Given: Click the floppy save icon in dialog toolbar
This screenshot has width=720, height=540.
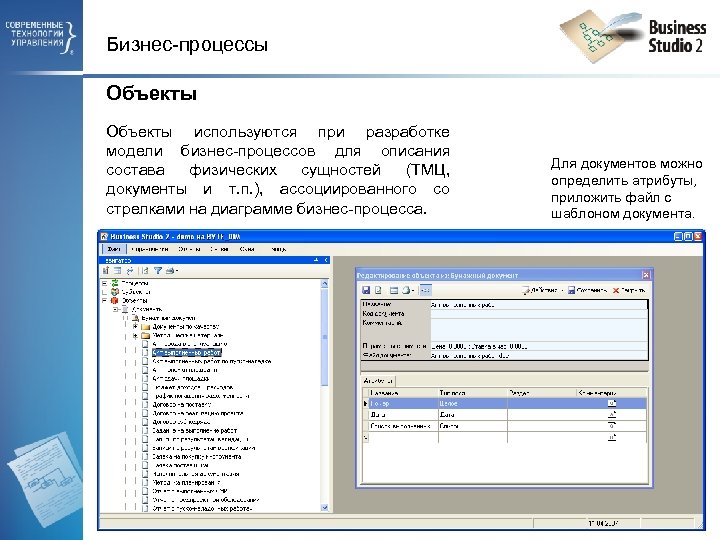Looking at the screenshot, I should tap(366, 290).
